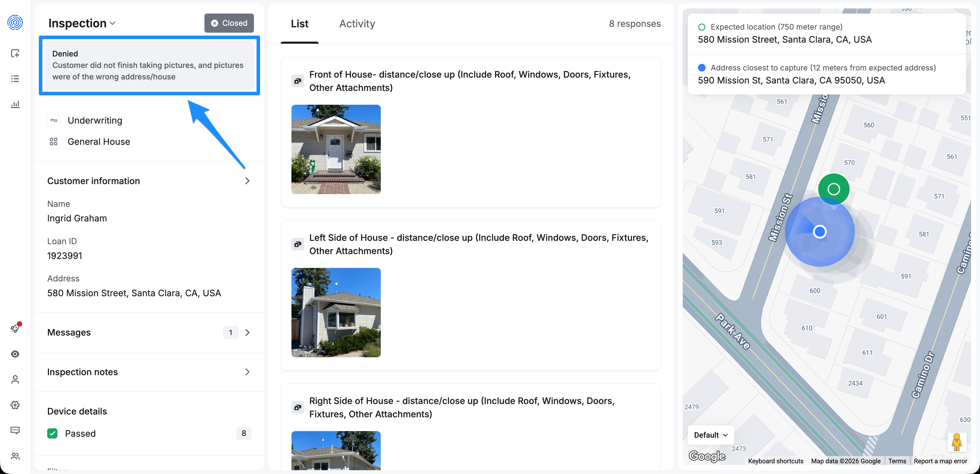Click camera icon beside Right Side of House
Viewport: 980px width, 474px height.
298,407
